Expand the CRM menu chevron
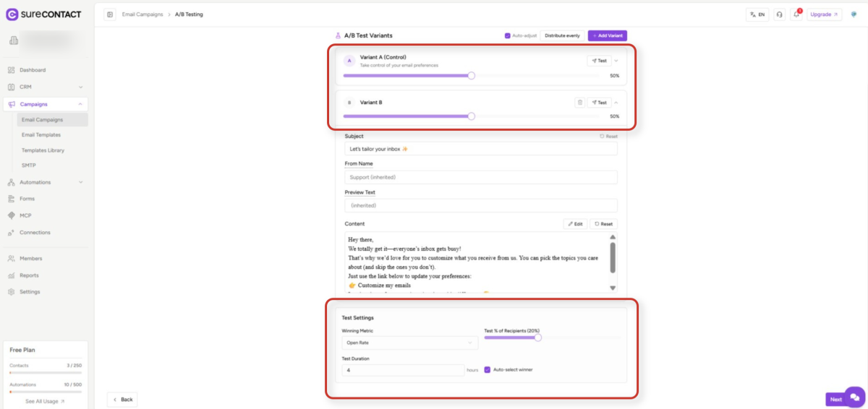The width and height of the screenshot is (868, 409). pyautogui.click(x=80, y=87)
